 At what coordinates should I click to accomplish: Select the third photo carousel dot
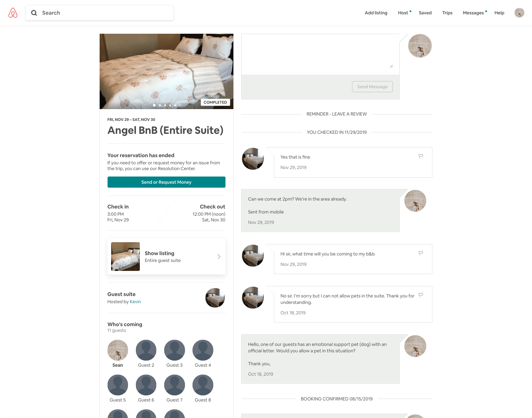pyautogui.click(x=165, y=105)
